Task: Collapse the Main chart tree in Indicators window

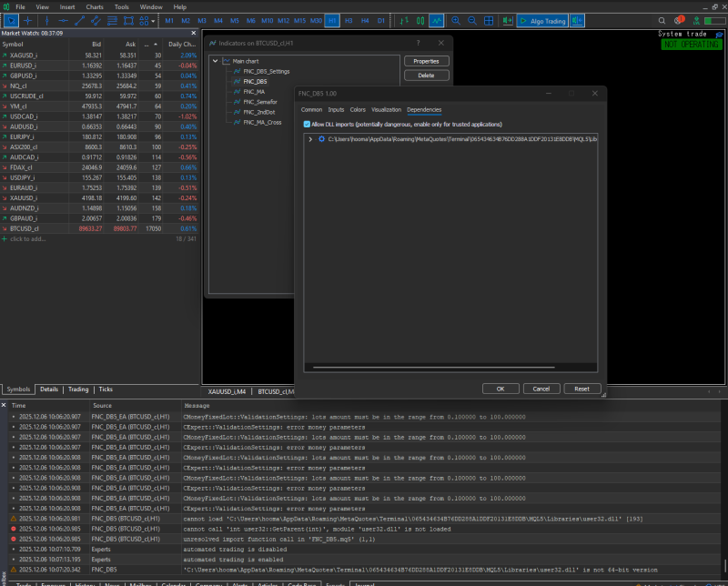Action: (x=217, y=61)
